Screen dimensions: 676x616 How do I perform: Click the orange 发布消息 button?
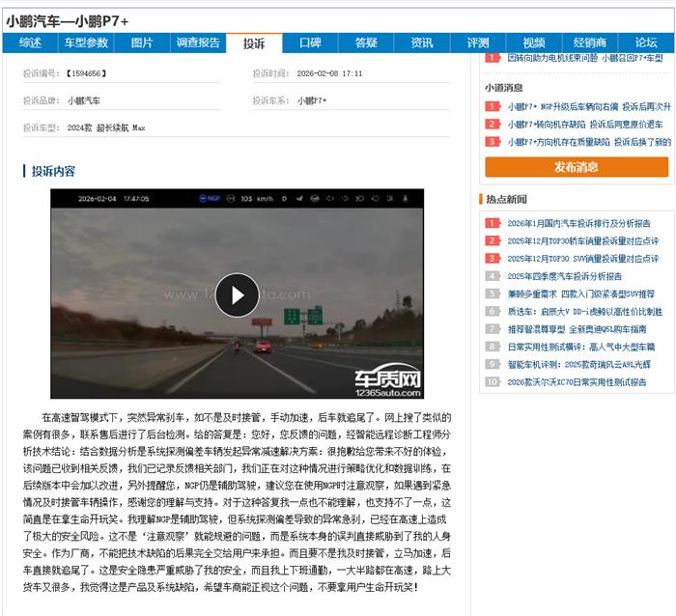pyautogui.click(x=577, y=167)
